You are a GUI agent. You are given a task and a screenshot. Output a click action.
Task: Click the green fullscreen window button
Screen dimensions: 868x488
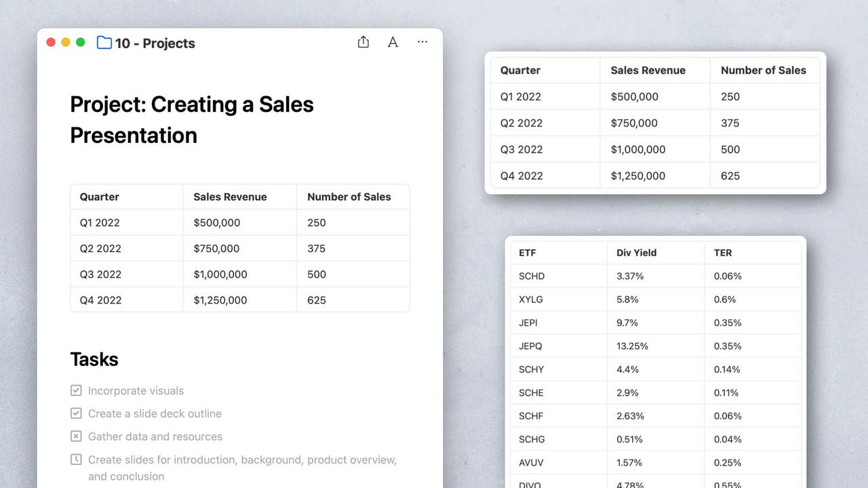tap(81, 42)
